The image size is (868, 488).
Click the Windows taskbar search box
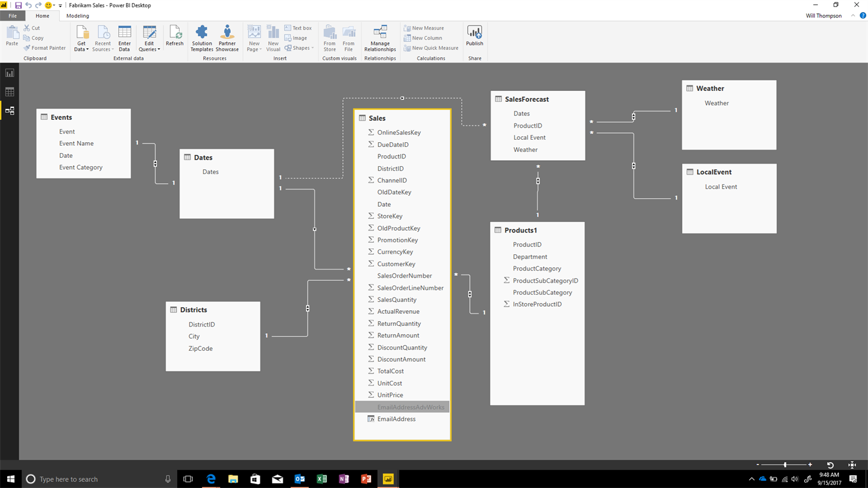[99, 479]
